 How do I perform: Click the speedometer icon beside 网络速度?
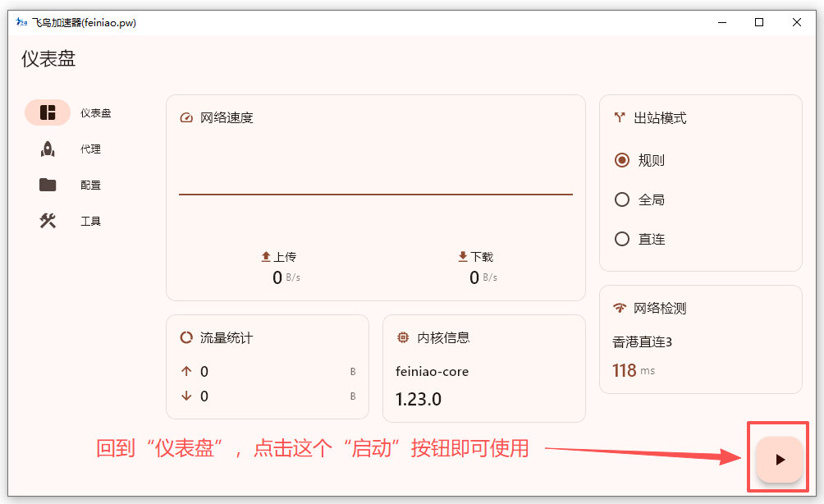186,118
